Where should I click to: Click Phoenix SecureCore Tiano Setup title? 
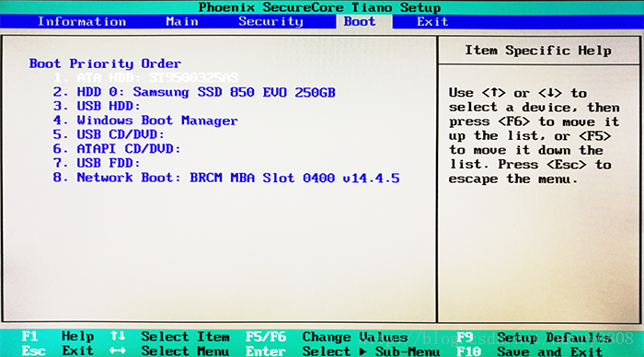tap(319, 7)
